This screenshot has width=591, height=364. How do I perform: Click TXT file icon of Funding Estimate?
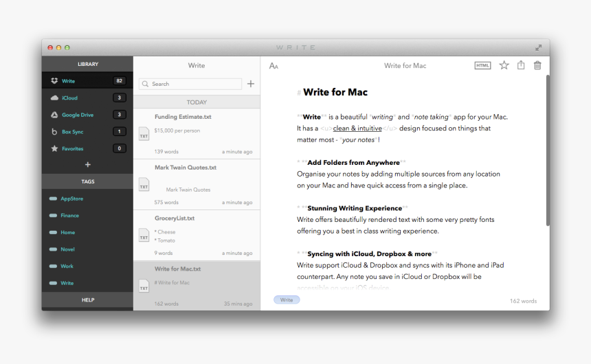pyautogui.click(x=144, y=134)
